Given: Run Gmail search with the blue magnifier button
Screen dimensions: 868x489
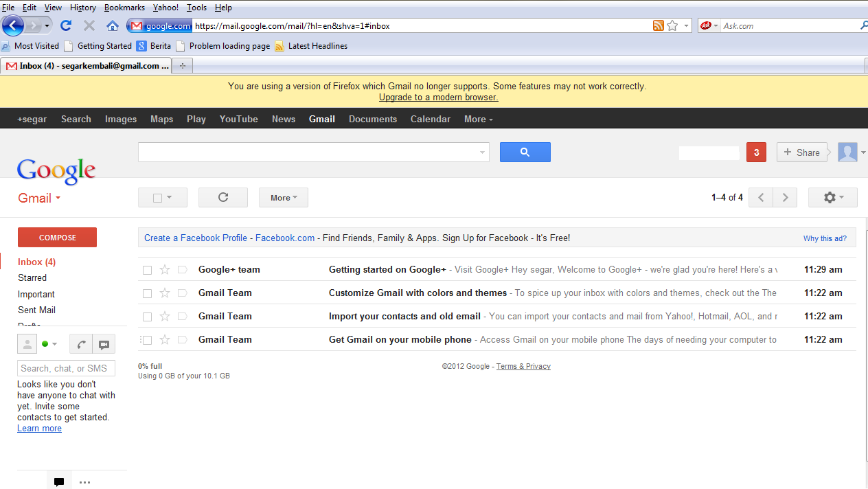Looking at the screenshot, I should coord(525,152).
